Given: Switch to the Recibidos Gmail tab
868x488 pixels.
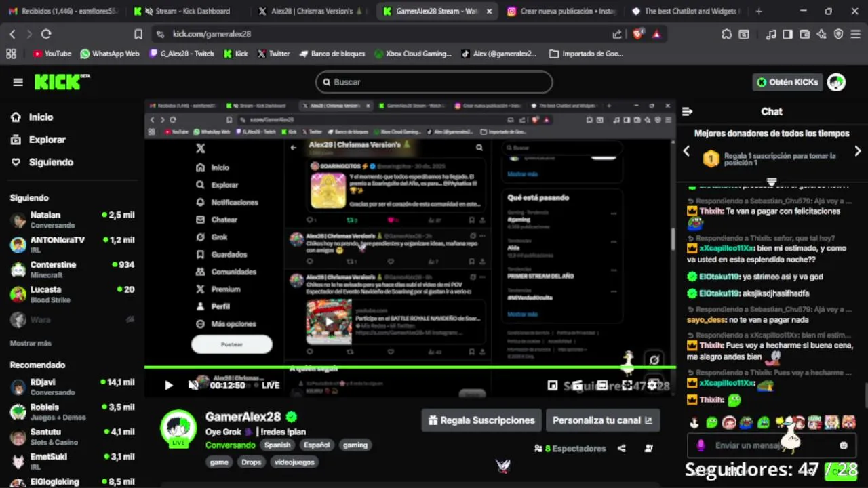Looking at the screenshot, I should point(62,11).
